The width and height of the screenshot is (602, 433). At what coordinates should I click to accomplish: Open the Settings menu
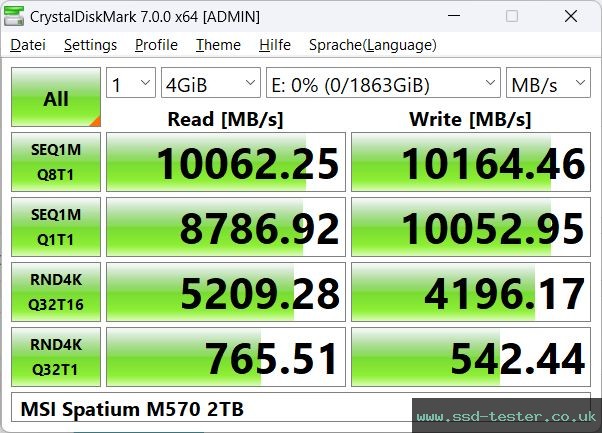coord(90,45)
